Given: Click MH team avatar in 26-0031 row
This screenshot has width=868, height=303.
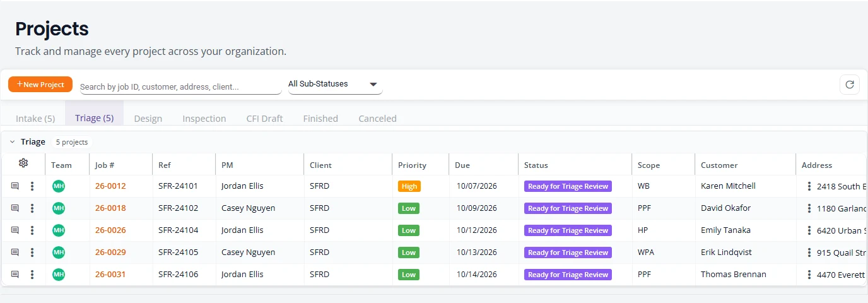Looking at the screenshot, I should click(x=59, y=275).
